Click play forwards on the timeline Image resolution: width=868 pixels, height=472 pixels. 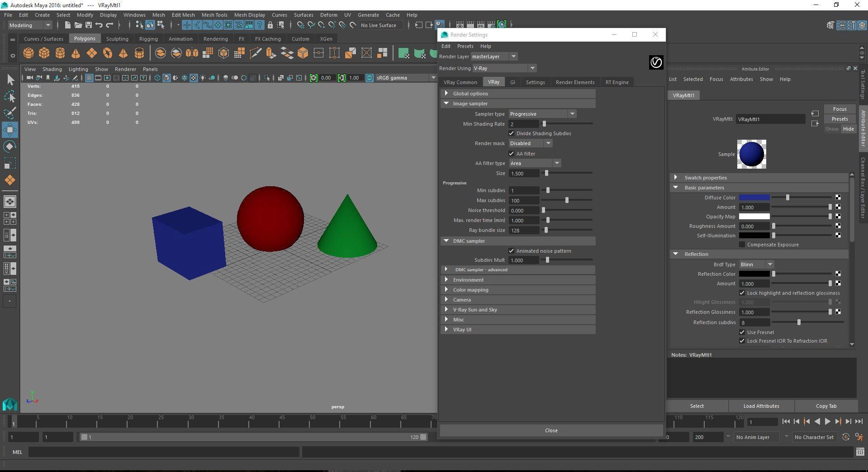[827, 421]
